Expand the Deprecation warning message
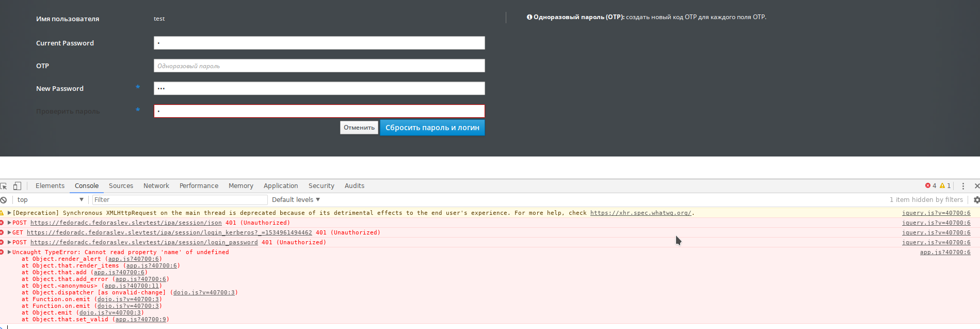This screenshot has height=329, width=980. (9, 213)
